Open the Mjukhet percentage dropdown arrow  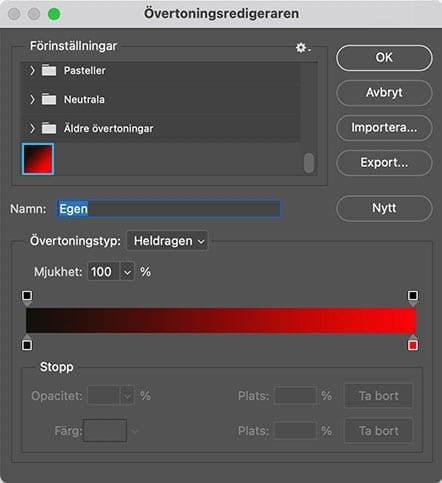(127, 272)
